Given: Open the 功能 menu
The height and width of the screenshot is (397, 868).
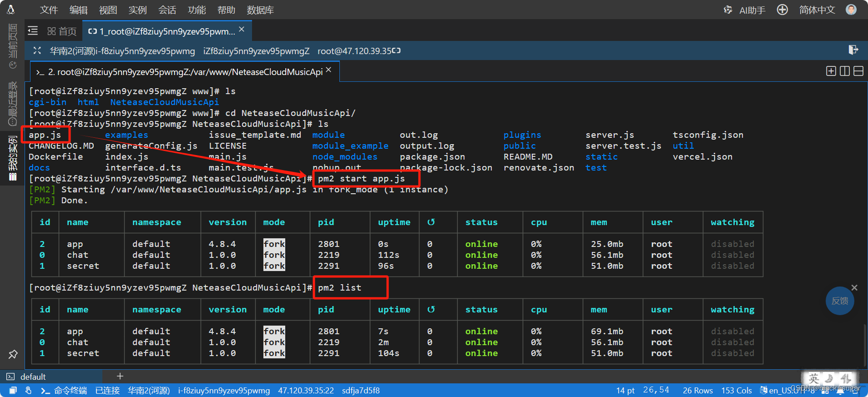Looking at the screenshot, I should pos(197,10).
